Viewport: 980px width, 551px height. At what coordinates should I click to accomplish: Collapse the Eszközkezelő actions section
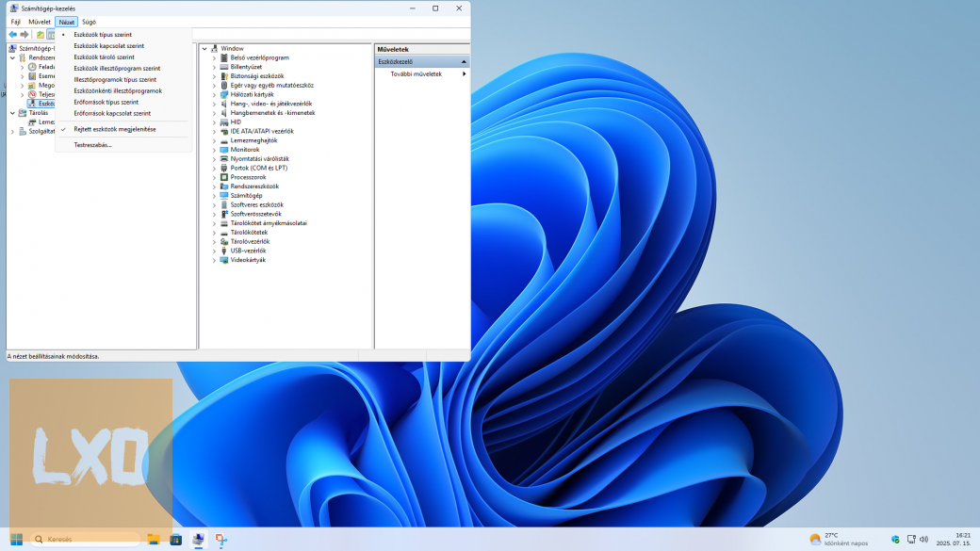463,62
